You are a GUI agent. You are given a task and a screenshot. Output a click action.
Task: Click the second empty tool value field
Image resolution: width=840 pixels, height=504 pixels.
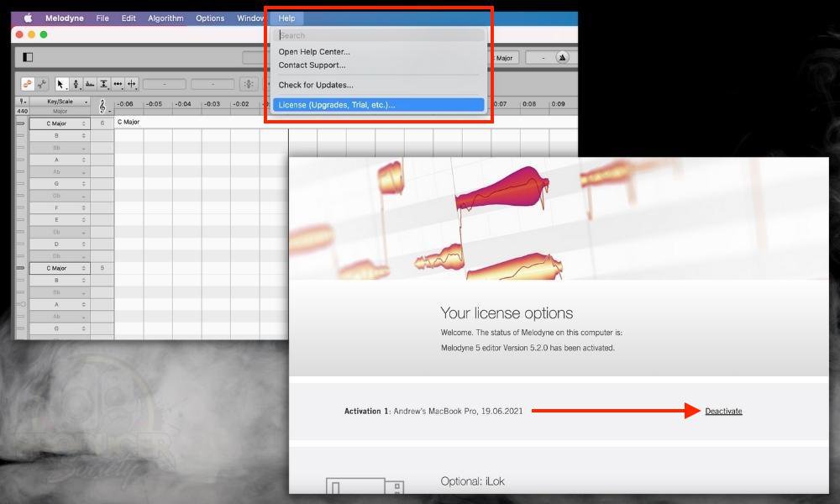(213, 84)
